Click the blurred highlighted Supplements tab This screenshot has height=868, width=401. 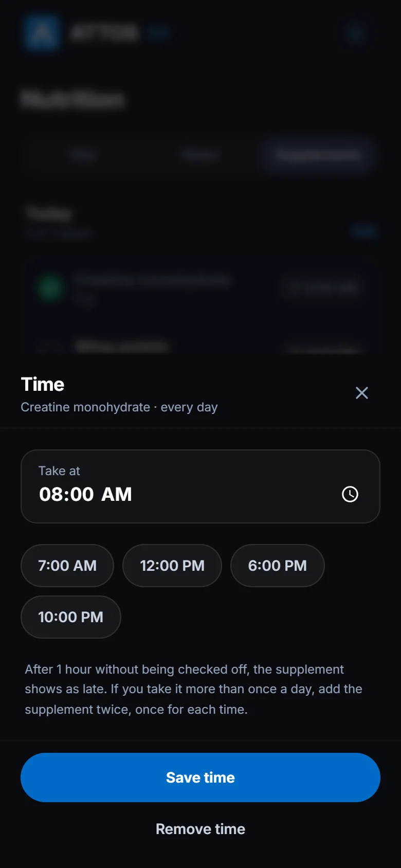coord(318,155)
